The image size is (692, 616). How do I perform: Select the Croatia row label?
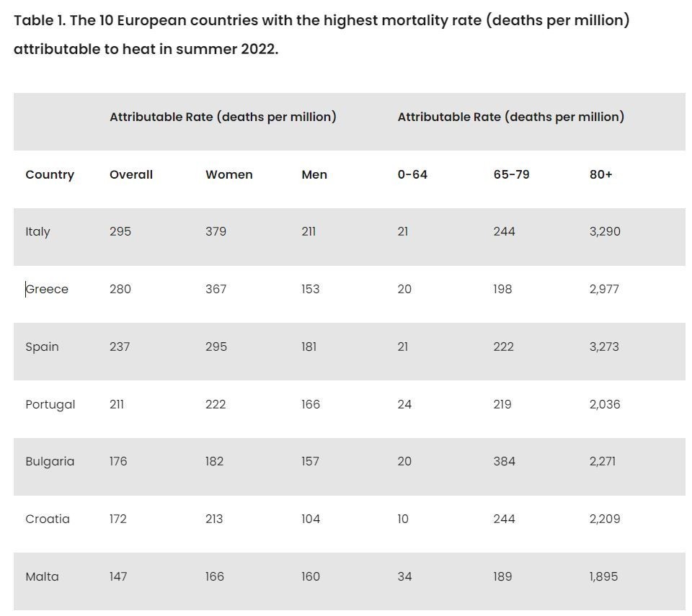48,519
